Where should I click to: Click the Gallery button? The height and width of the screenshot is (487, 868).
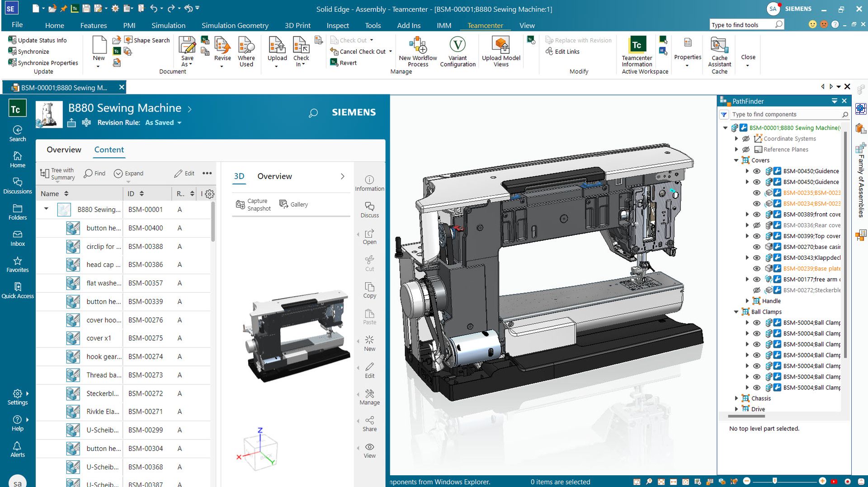click(x=294, y=204)
